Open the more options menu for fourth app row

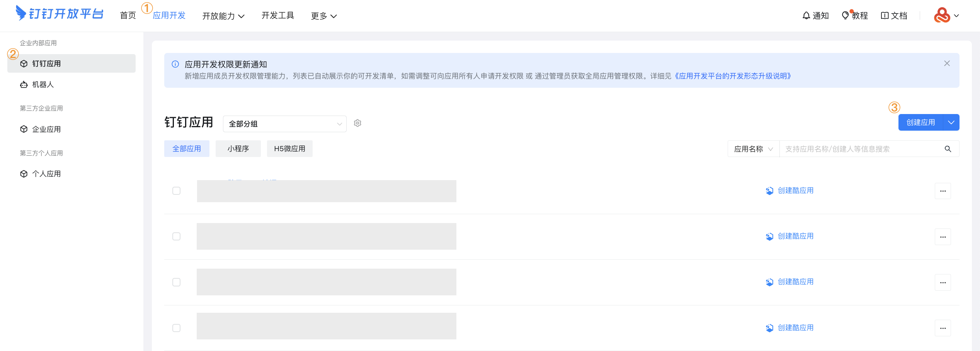[x=943, y=328]
